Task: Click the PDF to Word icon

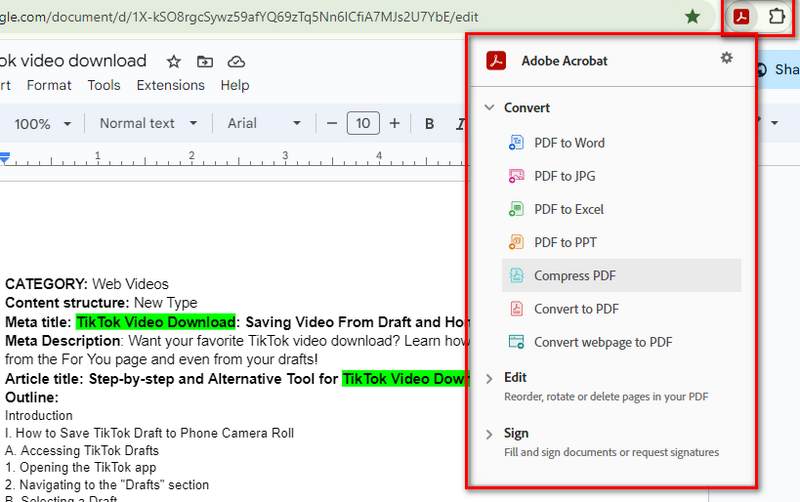Action: coord(516,142)
